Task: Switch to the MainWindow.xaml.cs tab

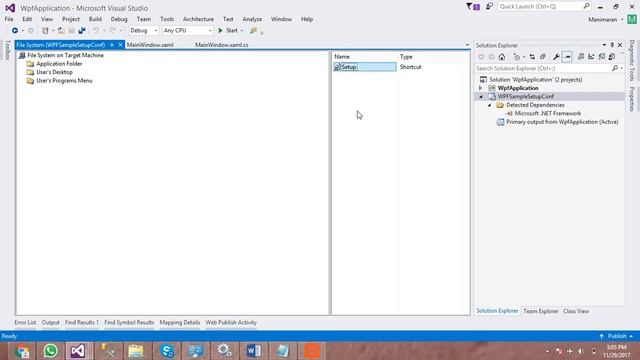Action: click(x=222, y=45)
